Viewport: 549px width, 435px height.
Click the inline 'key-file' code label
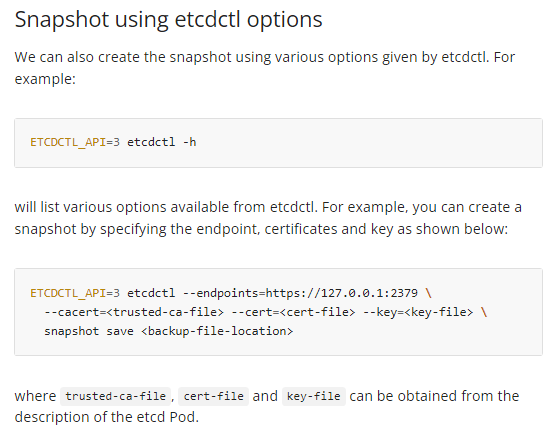(314, 396)
